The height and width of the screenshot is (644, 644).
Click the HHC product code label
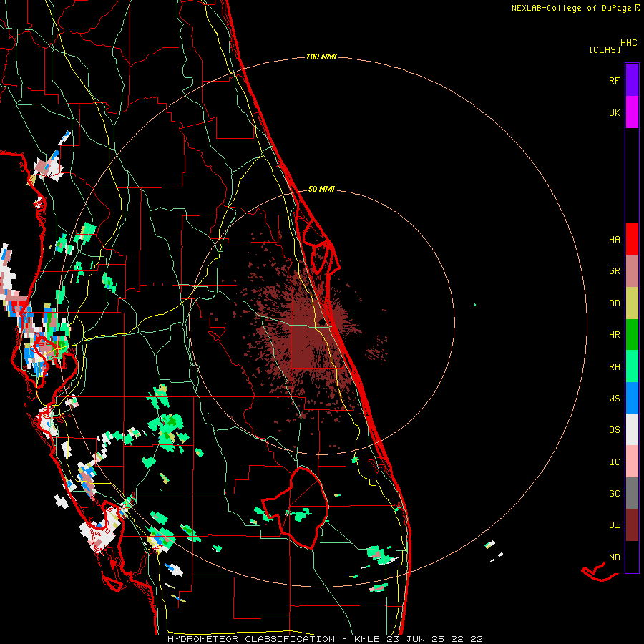[629, 43]
